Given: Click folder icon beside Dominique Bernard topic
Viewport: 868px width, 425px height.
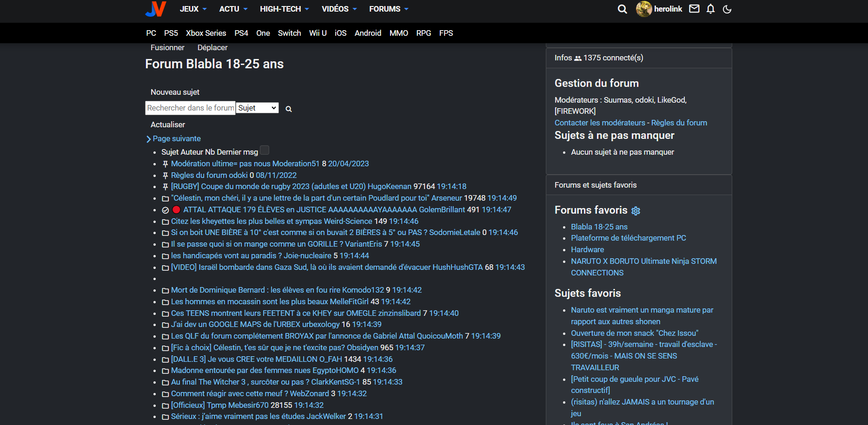Looking at the screenshot, I should point(165,290).
